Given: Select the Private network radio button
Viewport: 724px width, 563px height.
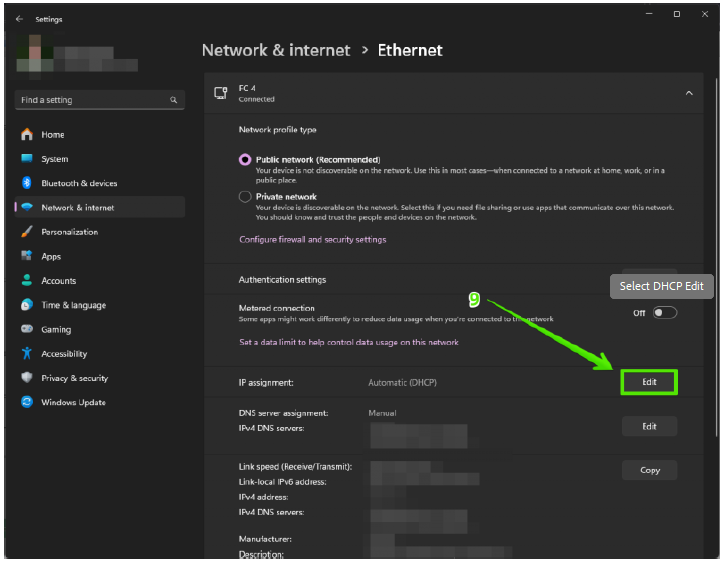Looking at the screenshot, I should (245, 197).
